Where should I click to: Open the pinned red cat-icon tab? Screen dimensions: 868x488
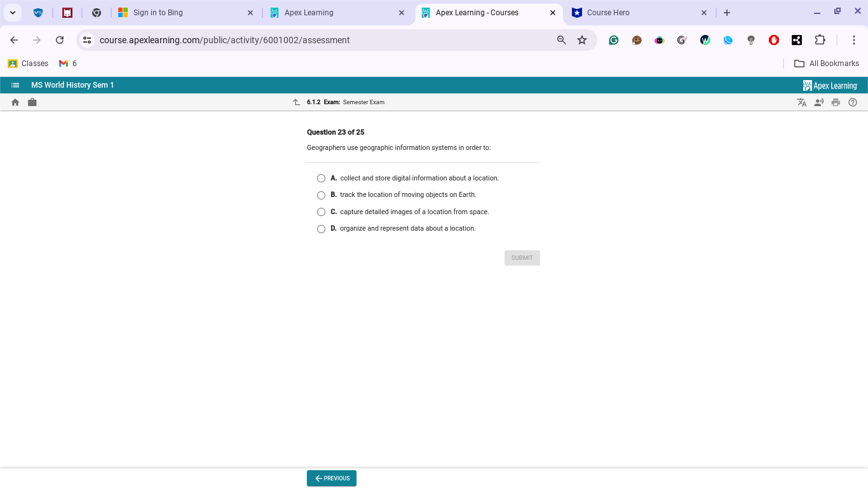click(67, 13)
